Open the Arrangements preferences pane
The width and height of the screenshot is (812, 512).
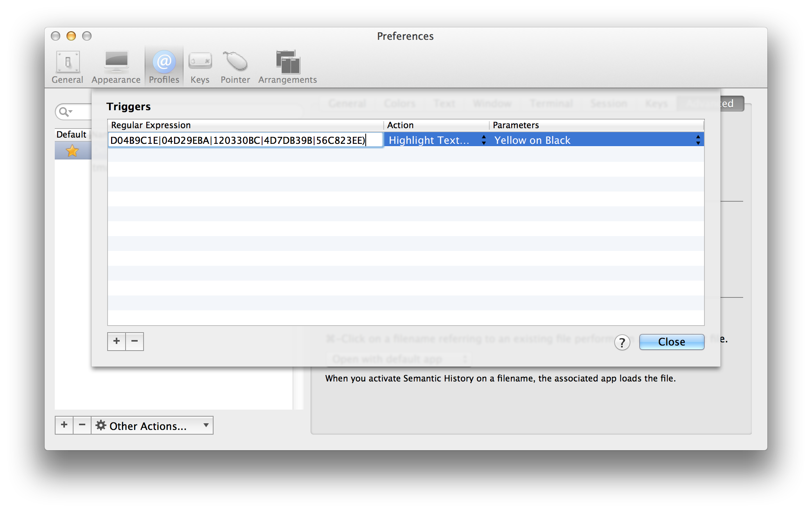(287, 67)
